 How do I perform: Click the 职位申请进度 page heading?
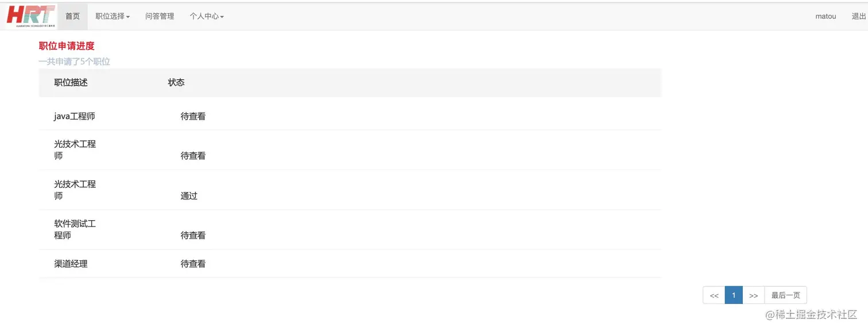[x=67, y=46]
